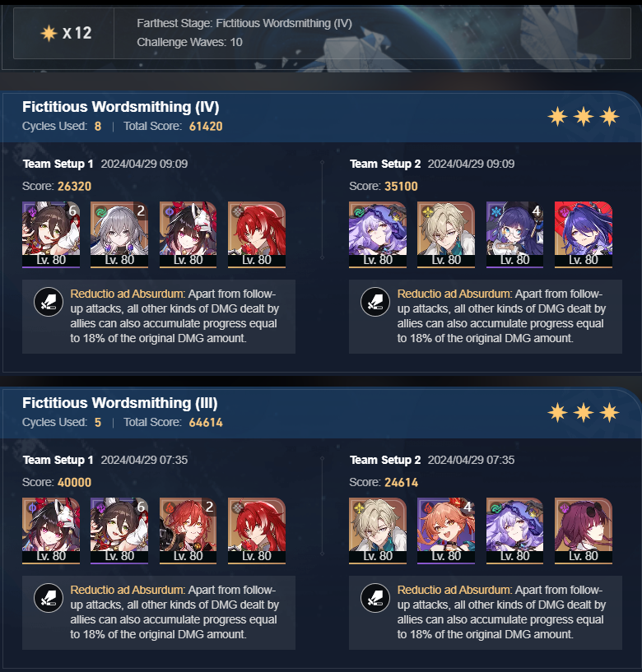Click the three-star rating of Fictitious Wordsmithing (IV)
The height and width of the screenshot is (672, 642).
[x=584, y=117]
